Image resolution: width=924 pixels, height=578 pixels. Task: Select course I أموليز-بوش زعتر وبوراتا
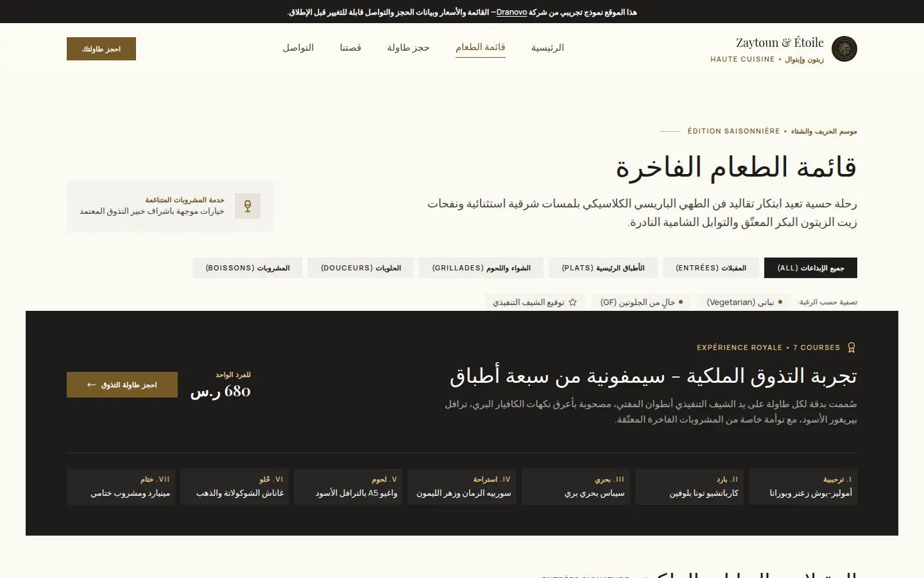tap(803, 487)
